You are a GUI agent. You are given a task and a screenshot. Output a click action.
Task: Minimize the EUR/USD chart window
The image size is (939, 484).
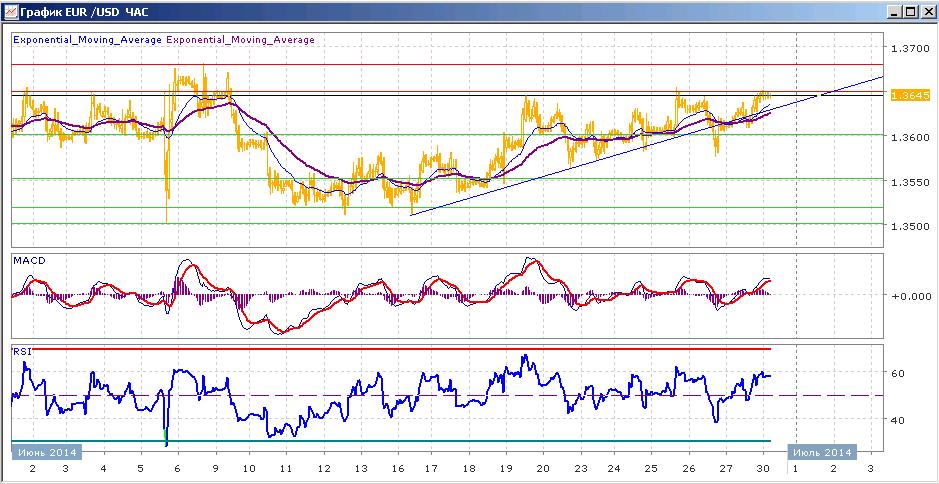895,11
